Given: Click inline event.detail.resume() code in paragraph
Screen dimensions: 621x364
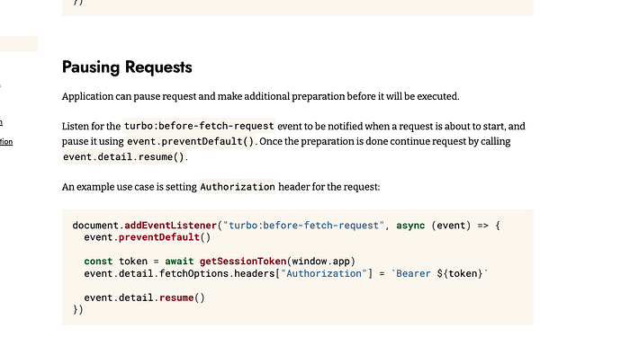Looking at the screenshot, I should click(x=124, y=156).
